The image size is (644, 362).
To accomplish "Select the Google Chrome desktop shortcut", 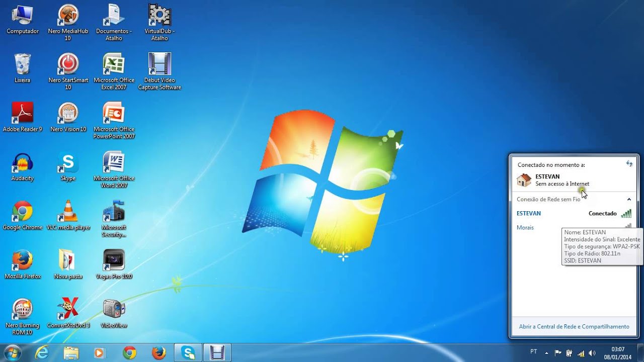I will (23, 215).
